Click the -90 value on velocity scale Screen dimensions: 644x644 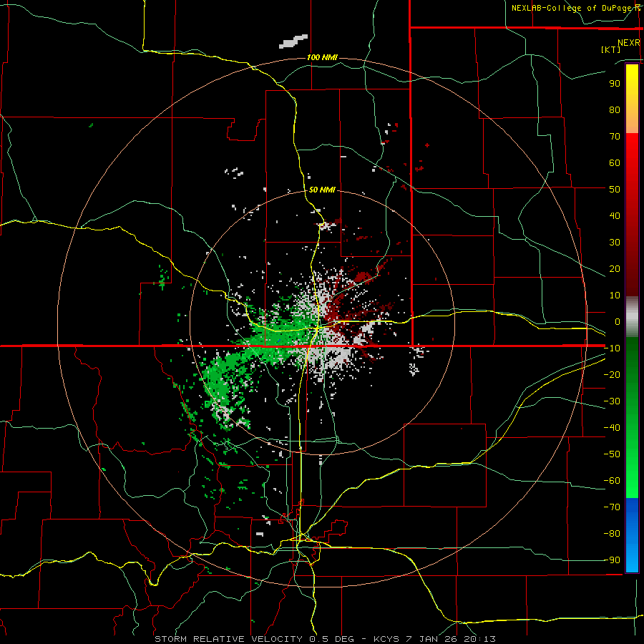click(612, 560)
